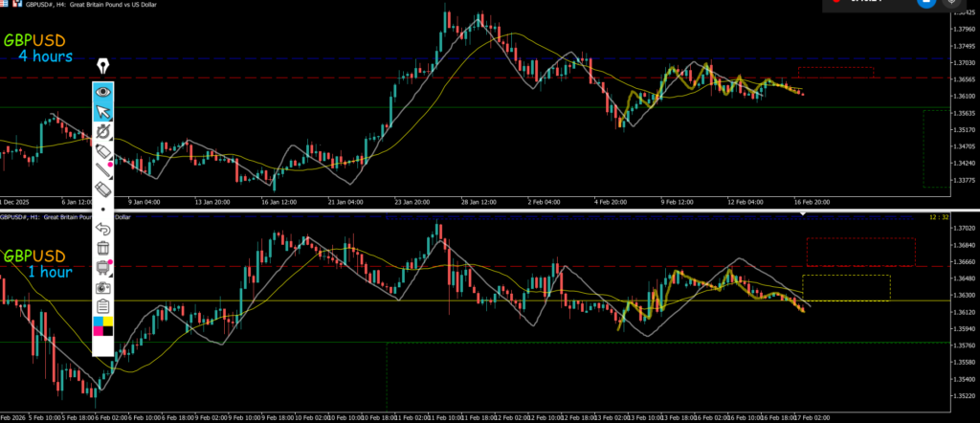Image resolution: width=980 pixels, height=423 pixels.
Task: Select the eraser tool in toolbar
Action: [x=103, y=190]
